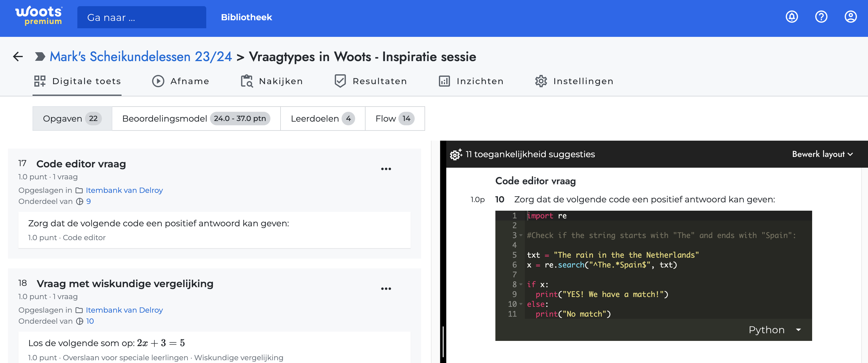Select the Vraag met wiskundige vergelijking title
Viewport: 868px width, 363px height.
[x=125, y=284]
